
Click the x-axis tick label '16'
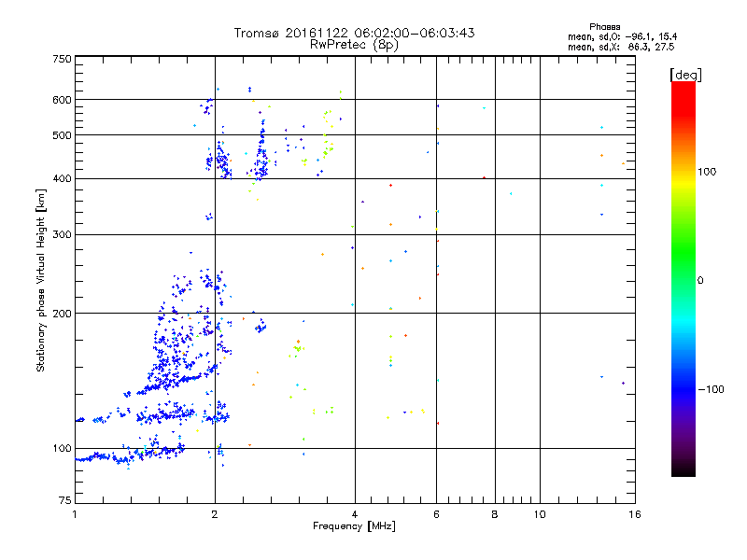click(635, 514)
